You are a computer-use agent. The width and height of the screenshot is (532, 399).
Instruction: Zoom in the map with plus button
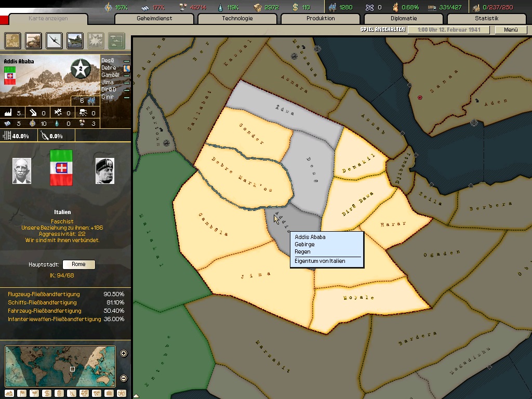[x=124, y=354]
